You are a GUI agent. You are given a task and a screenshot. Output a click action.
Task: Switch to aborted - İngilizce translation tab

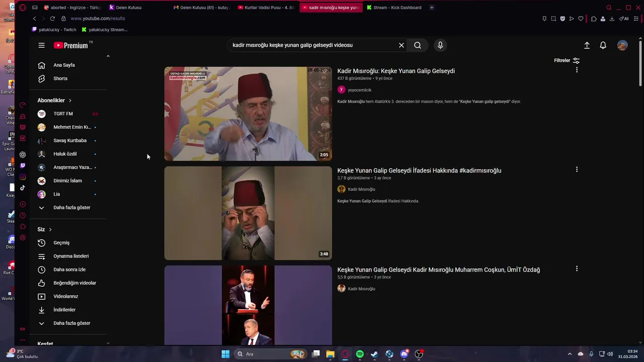click(x=72, y=8)
